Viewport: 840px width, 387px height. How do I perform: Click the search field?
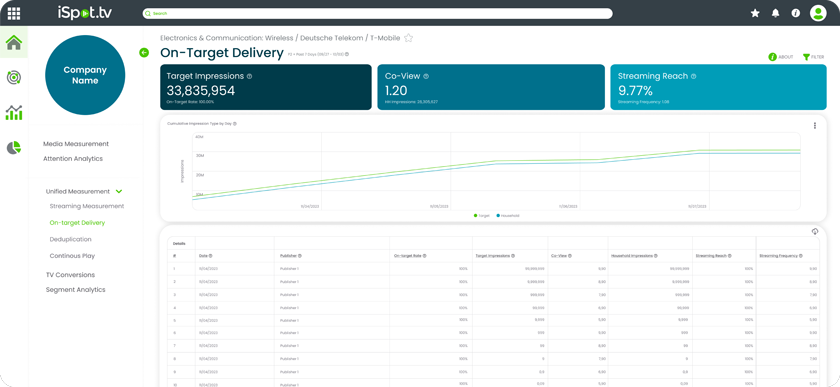point(377,13)
